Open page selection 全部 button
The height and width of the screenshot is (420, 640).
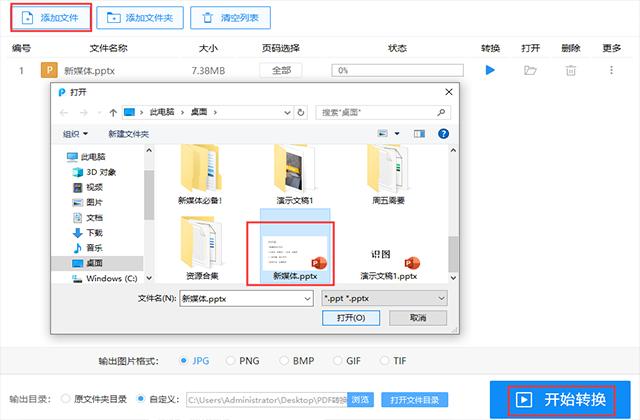tap(281, 70)
